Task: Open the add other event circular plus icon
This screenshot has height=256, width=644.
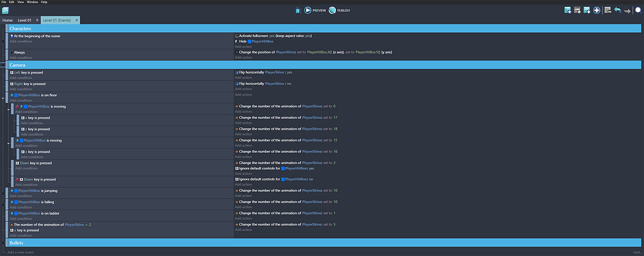Action: click(597, 10)
